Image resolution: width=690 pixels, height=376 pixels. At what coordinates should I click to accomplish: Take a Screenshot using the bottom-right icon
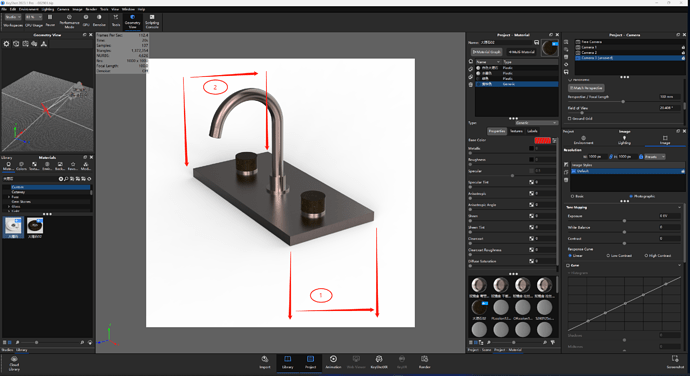click(675, 362)
